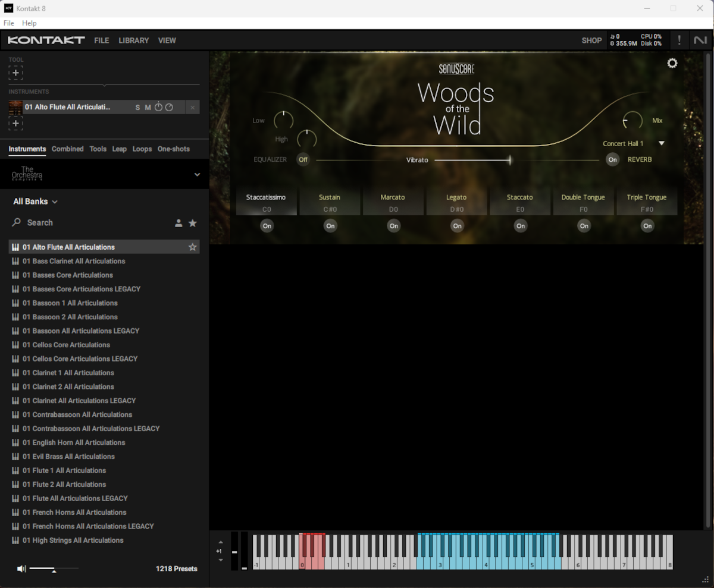Switch to the Loops tab

142,149
